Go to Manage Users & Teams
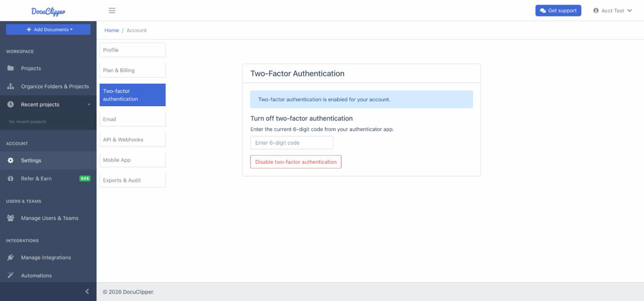This screenshot has width=644, height=301. (48, 218)
